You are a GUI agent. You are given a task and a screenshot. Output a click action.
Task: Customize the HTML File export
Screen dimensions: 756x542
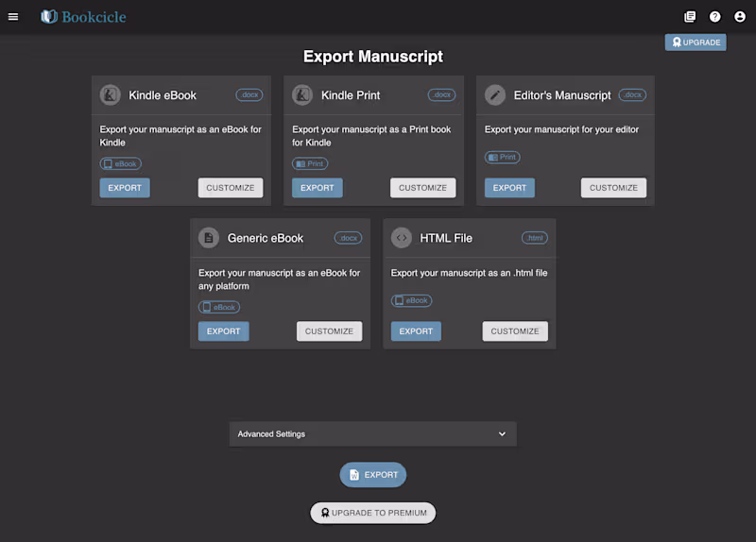[515, 331]
